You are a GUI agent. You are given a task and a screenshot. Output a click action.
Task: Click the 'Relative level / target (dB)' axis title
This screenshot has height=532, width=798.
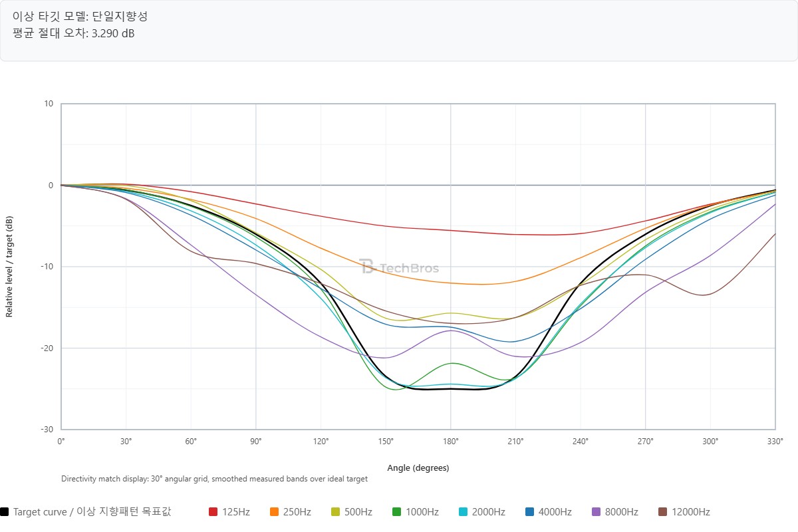point(9,267)
